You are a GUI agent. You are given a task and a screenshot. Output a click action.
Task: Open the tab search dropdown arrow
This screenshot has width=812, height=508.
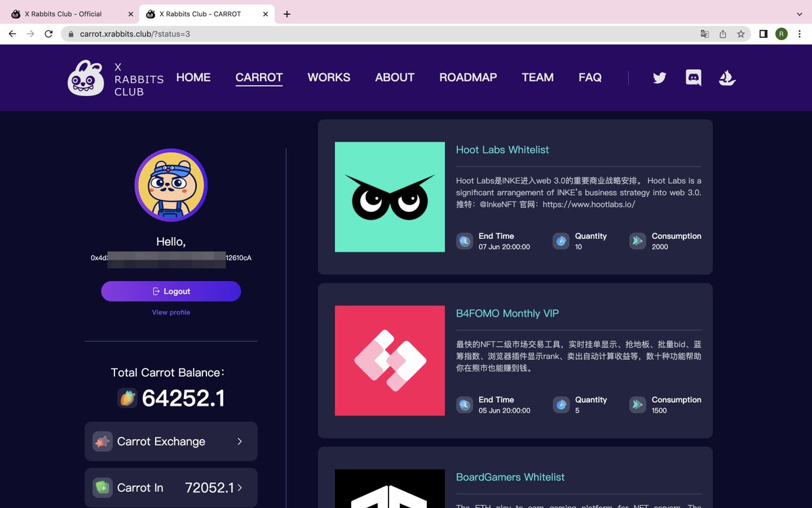pos(799,14)
